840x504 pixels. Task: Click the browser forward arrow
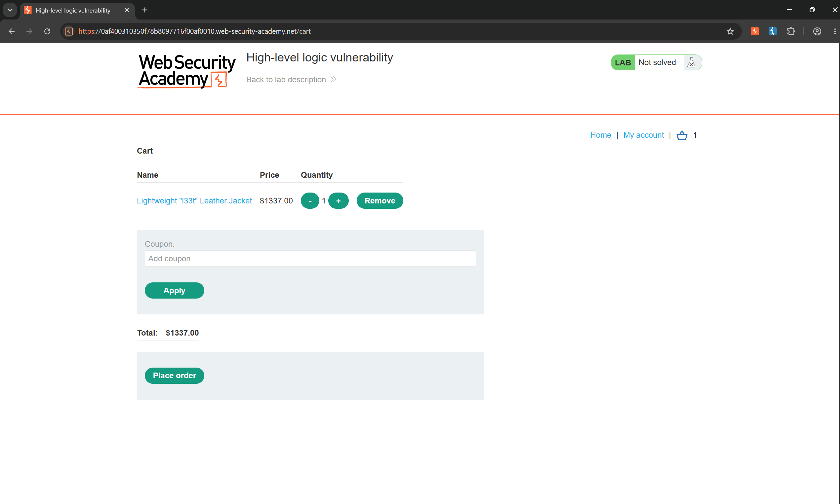(29, 31)
